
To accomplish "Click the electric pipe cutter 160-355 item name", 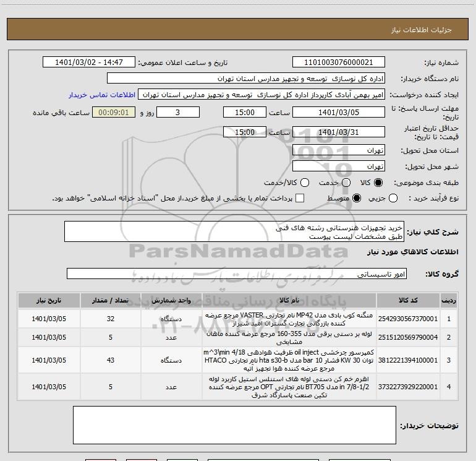I will pos(289,338).
